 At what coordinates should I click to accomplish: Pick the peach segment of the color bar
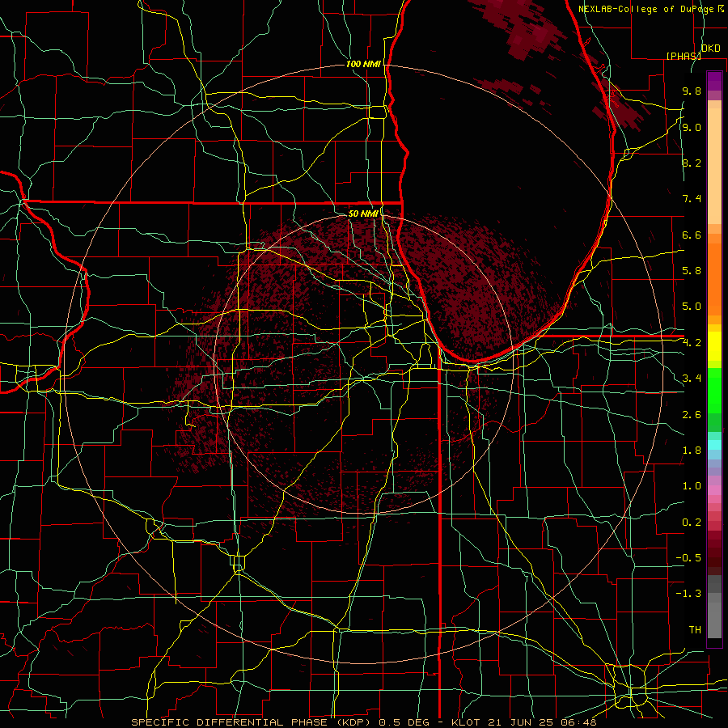click(714, 167)
